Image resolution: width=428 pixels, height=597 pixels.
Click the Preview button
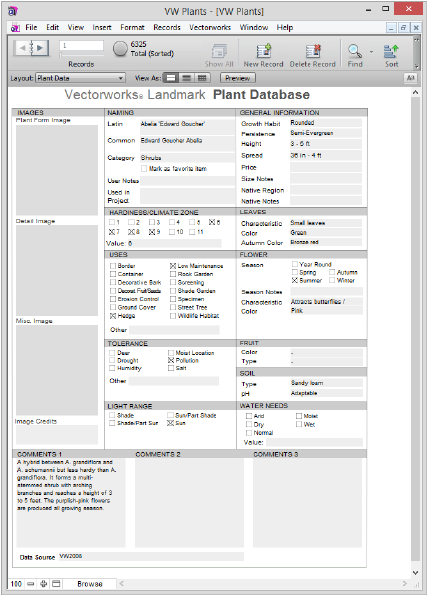point(238,78)
